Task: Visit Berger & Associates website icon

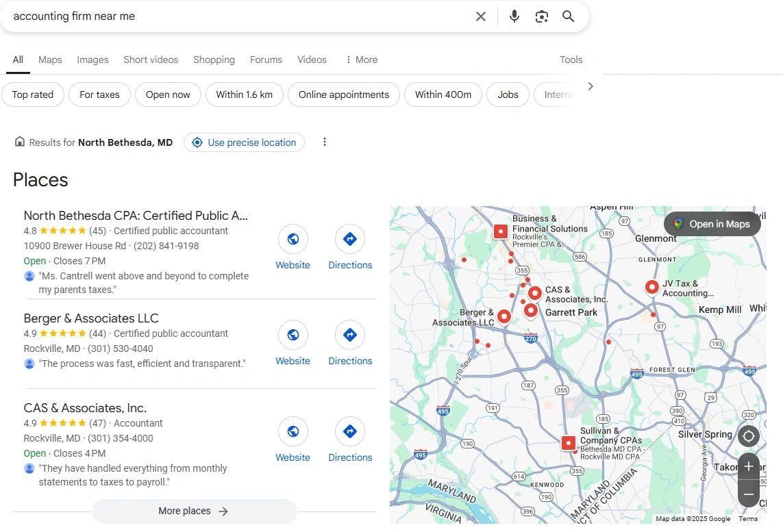Action: 293,335
